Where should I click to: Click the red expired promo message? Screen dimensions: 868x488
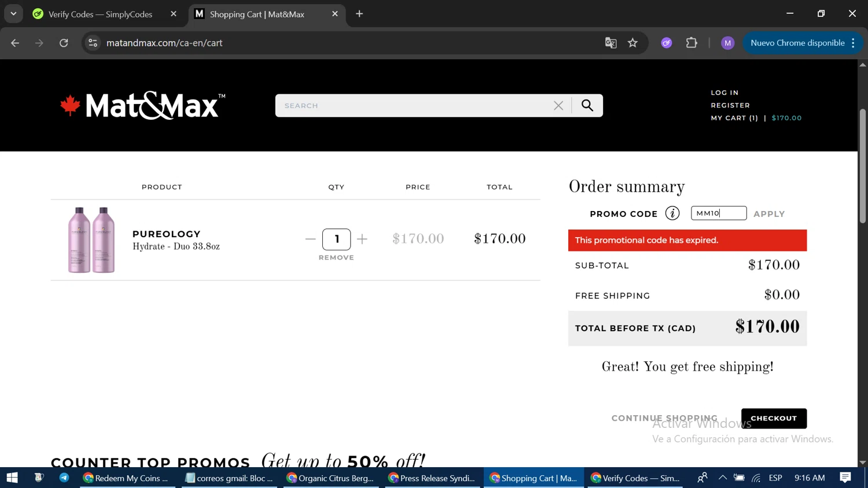click(687, 240)
